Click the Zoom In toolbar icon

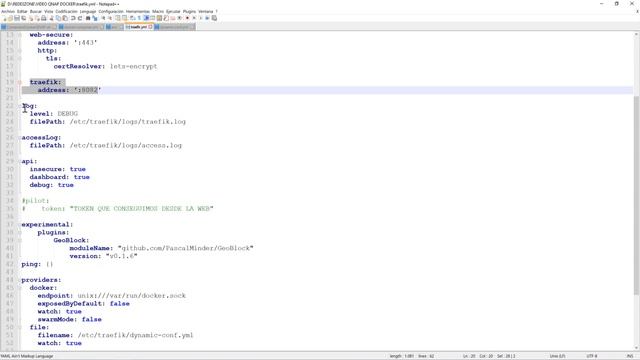pyautogui.click(x=103, y=18)
